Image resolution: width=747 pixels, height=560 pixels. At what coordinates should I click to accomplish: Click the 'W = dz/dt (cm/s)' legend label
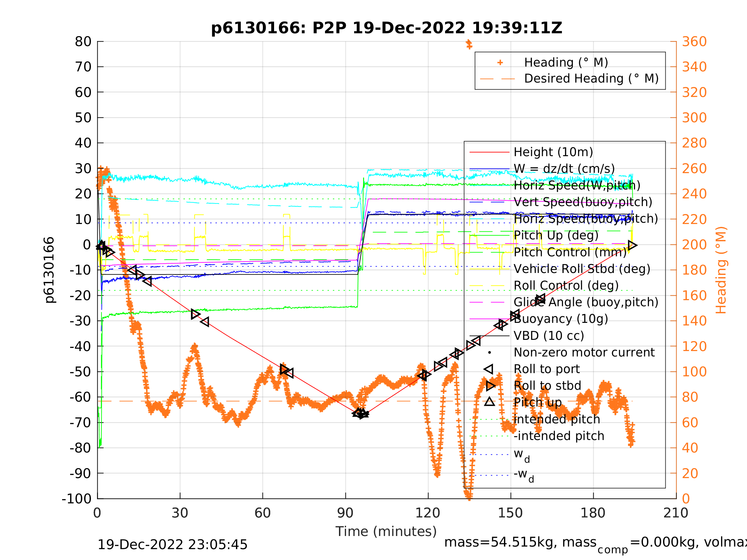(x=564, y=169)
